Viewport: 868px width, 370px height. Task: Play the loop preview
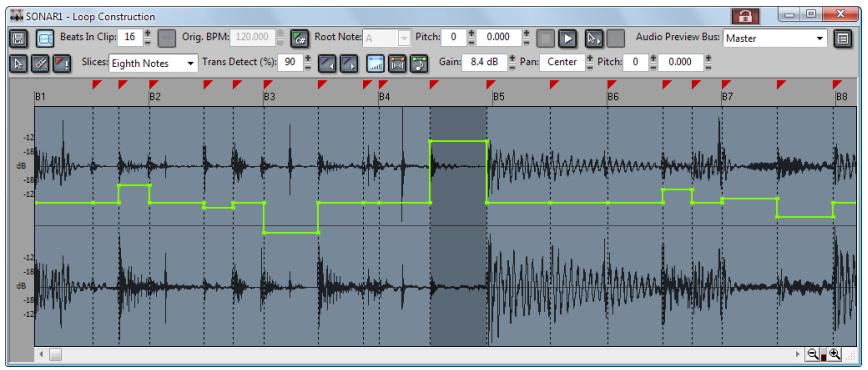click(x=567, y=38)
